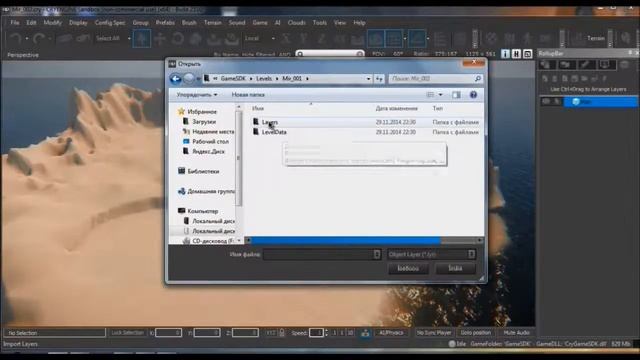Click Компьютер in the sidebar

coord(202,211)
